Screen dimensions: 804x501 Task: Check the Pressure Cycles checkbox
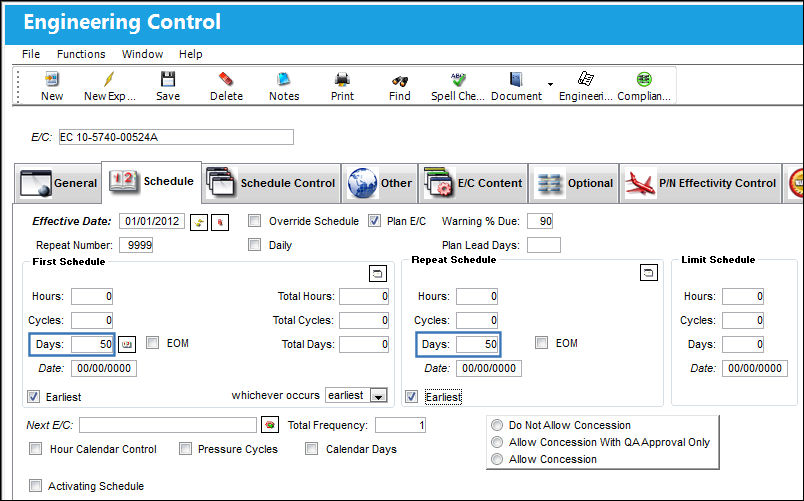185,449
